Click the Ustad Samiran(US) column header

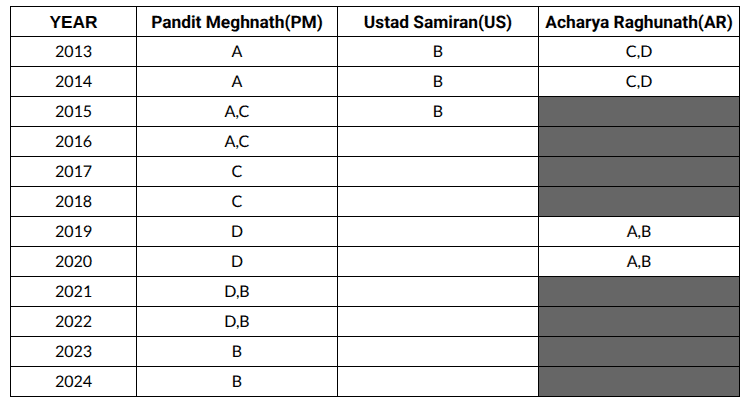pyautogui.click(x=437, y=22)
